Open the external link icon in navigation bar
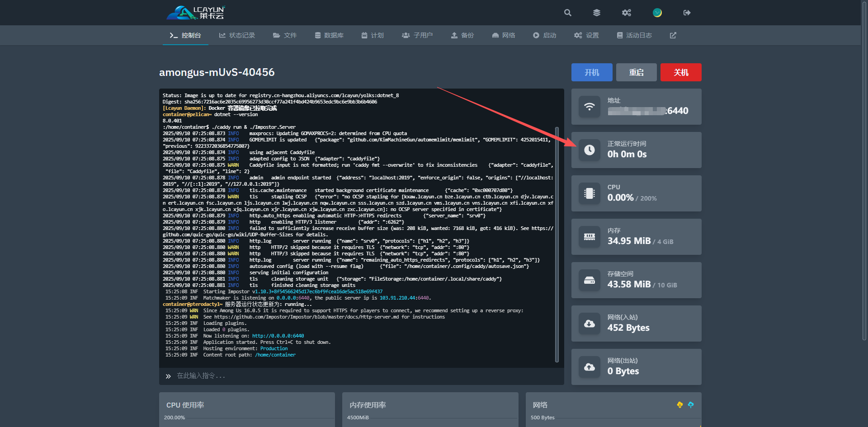The width and height of the screenshot is (868, 427). point(673,35)
